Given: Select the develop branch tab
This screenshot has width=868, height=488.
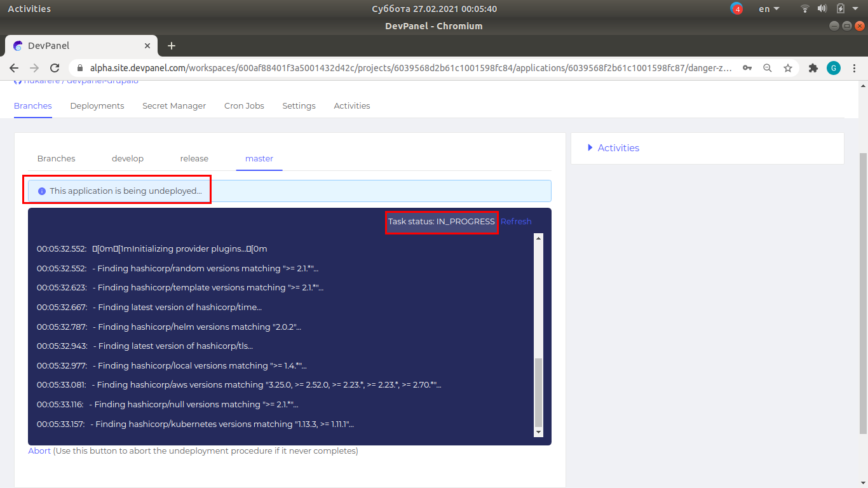Looking at the screenshot, I should pos(128,159).
